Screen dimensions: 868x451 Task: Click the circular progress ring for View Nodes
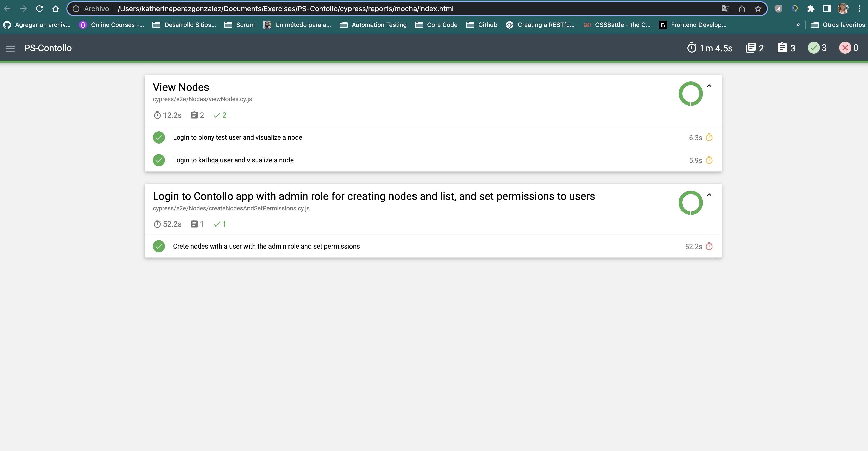(691, 93)
